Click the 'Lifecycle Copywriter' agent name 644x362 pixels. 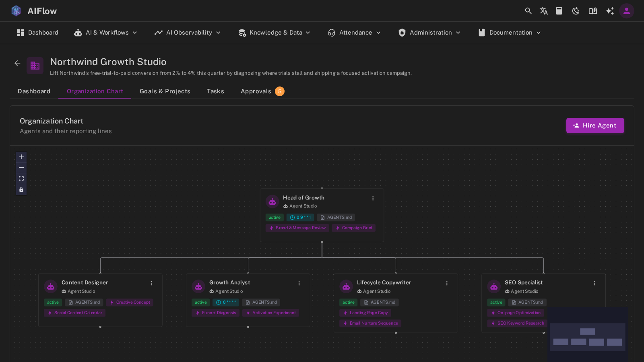384,283
